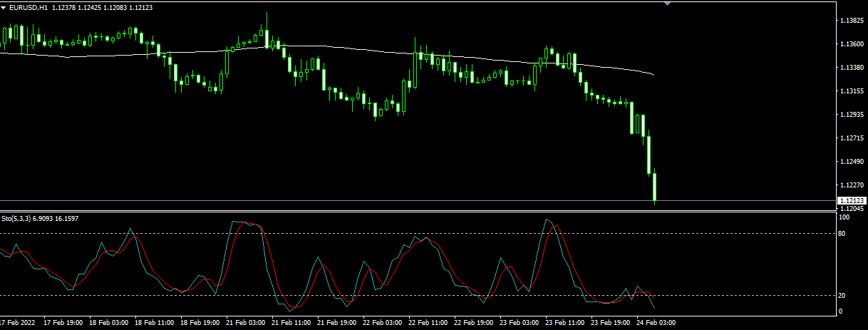
Task: Click the 22 Feb 03:00 time label
Action: pos(382,322)
